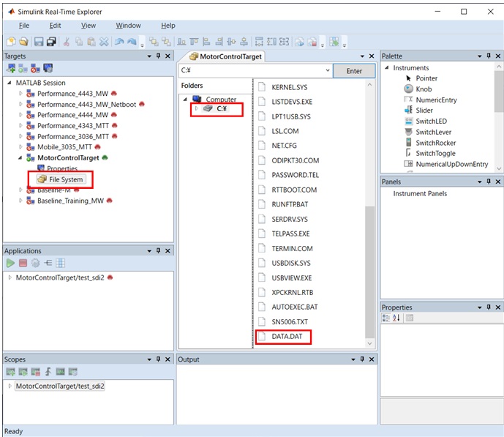Expand MotorControlTarget/test_sdi2 in Scopes
The image size is (504, 437).
[x=10, y=386]
